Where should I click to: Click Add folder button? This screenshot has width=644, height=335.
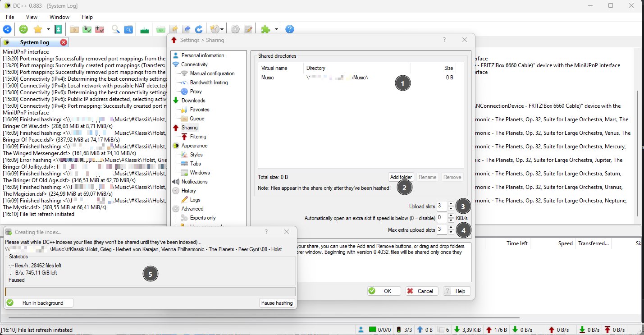(x=401, y=177)
